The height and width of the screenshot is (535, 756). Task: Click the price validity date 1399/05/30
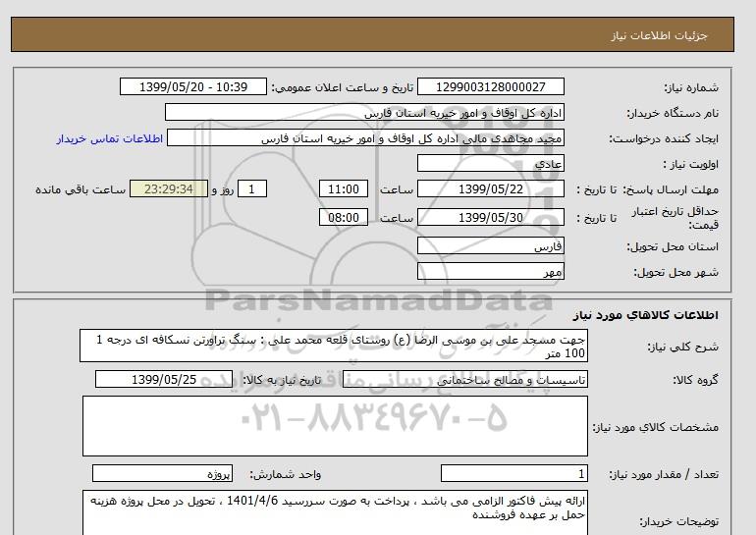[490, 217]
